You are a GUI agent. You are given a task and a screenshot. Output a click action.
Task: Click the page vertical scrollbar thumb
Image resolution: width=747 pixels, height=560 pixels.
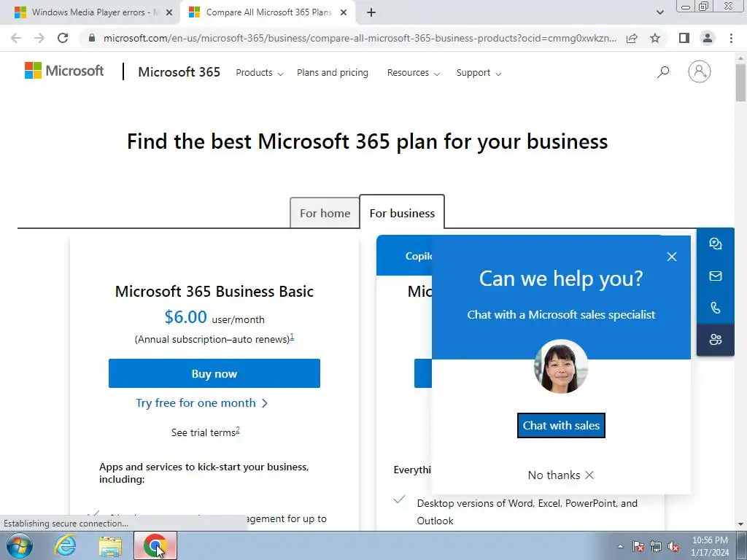click(x=740, y=82)
